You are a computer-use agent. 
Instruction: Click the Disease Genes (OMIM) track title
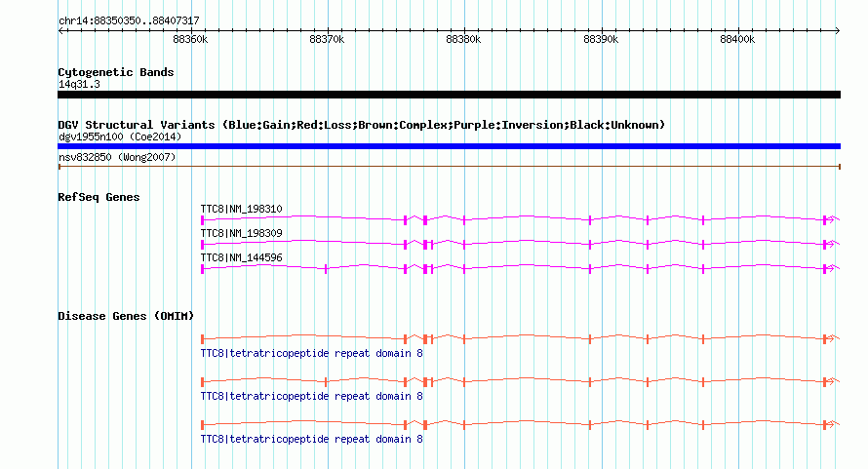(x=126, y=316)
